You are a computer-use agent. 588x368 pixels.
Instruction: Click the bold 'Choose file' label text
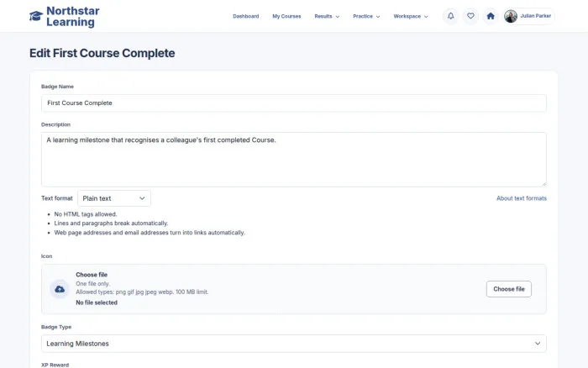point(92,275)
